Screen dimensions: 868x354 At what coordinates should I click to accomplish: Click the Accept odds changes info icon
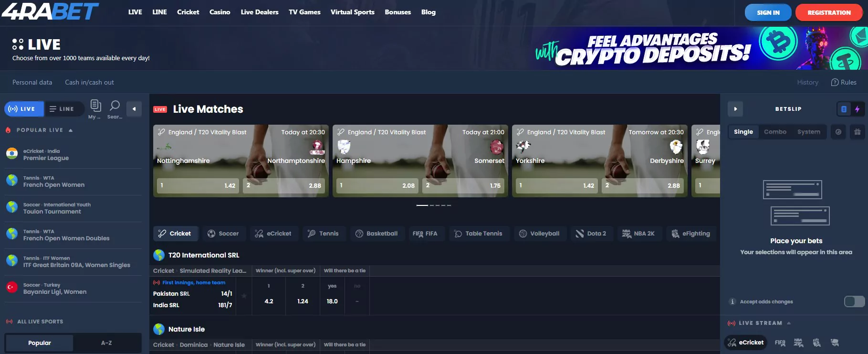click(732, 301)
